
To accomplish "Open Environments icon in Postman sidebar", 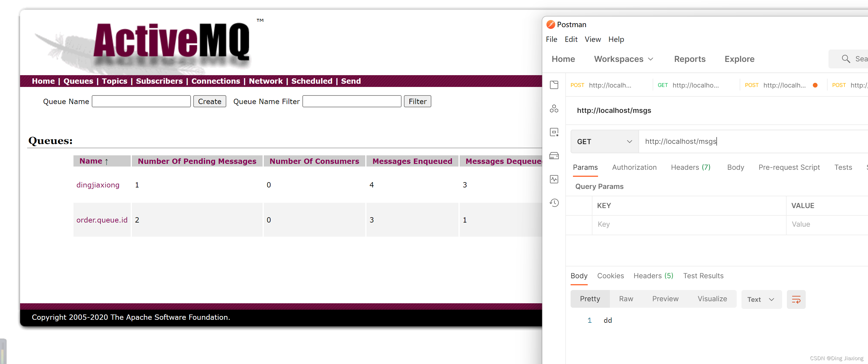I will (x=554, y=132).
